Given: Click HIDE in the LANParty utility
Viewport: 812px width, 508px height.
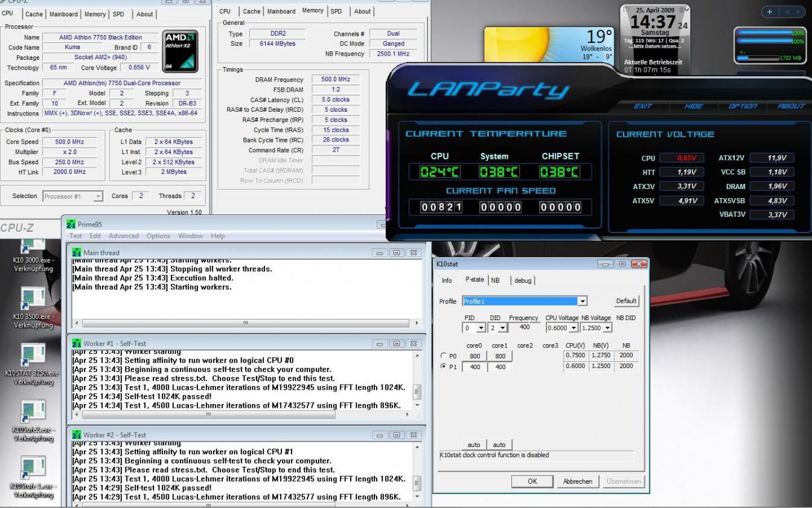Looking at the screenshot, I should pos(694,106).
